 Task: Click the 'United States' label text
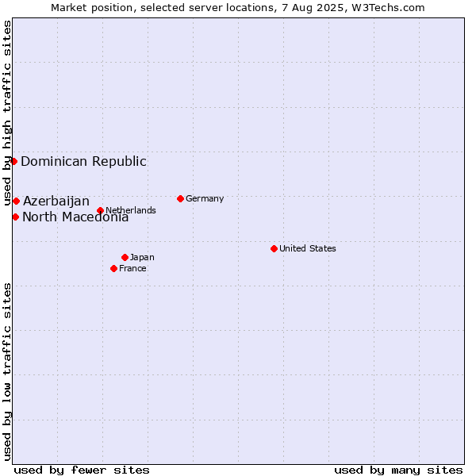pyautogui.click(x=308, y=248)
